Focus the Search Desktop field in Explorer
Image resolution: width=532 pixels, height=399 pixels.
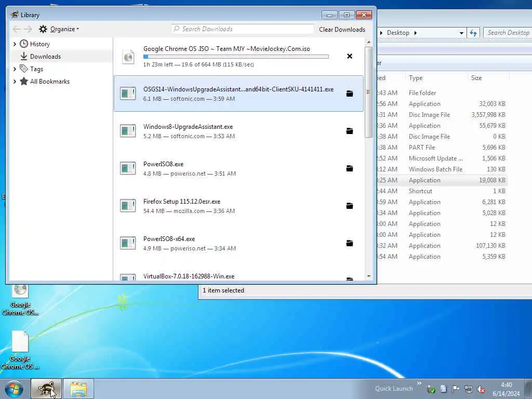coord(508,33)
